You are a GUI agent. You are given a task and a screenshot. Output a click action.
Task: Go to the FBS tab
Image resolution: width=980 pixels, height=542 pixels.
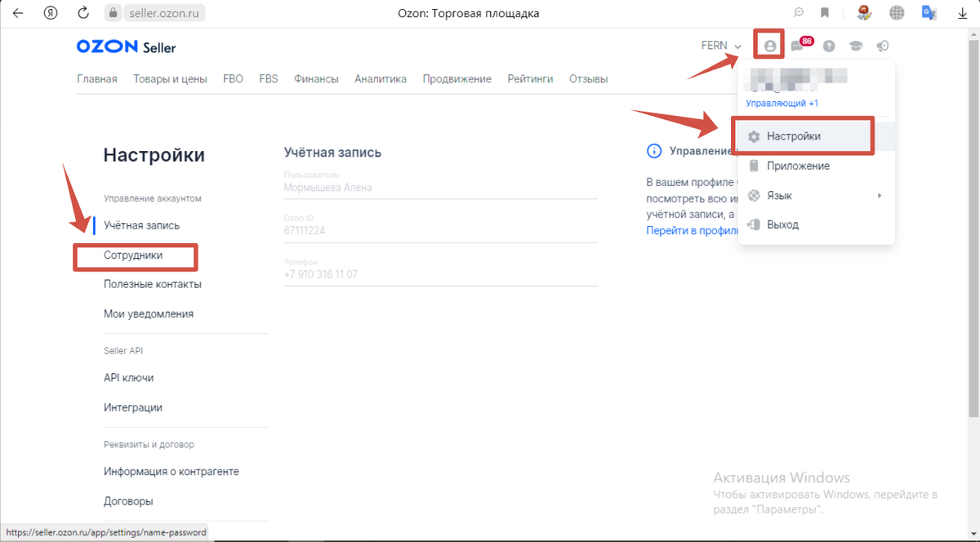(269, 79)
